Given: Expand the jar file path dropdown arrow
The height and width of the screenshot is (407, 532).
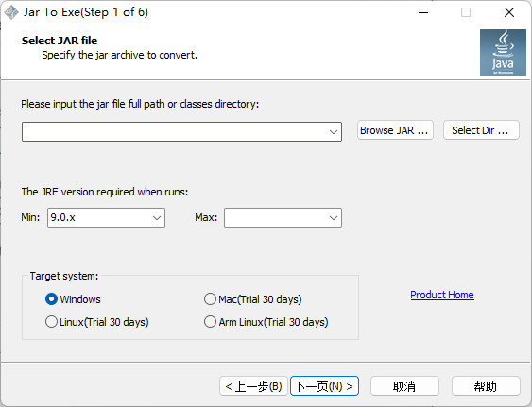Looking at the screenshot, I should click(x=334, y=132).
